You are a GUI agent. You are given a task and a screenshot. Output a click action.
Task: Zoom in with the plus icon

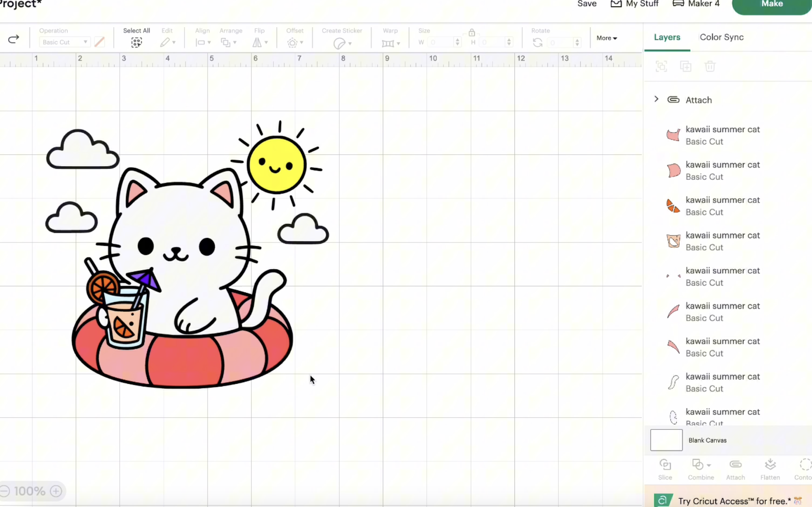coord(56,491)
